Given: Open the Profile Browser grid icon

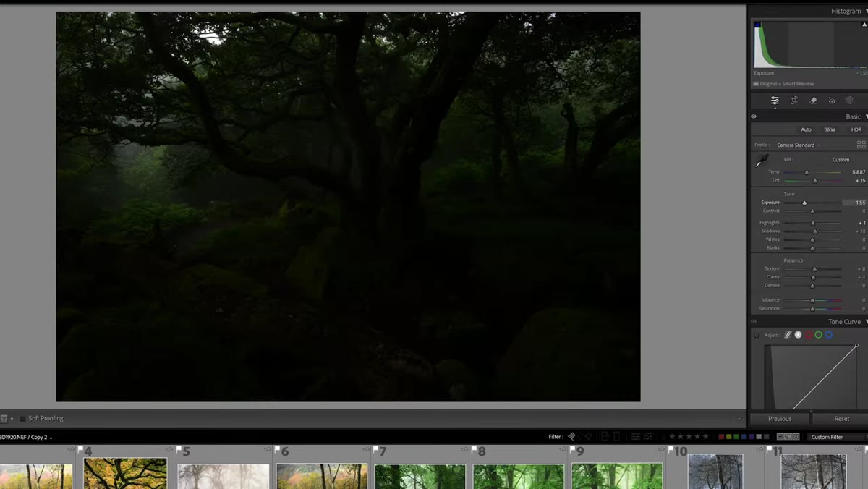Looking at the screenshot, I should [x=861, y=145].
